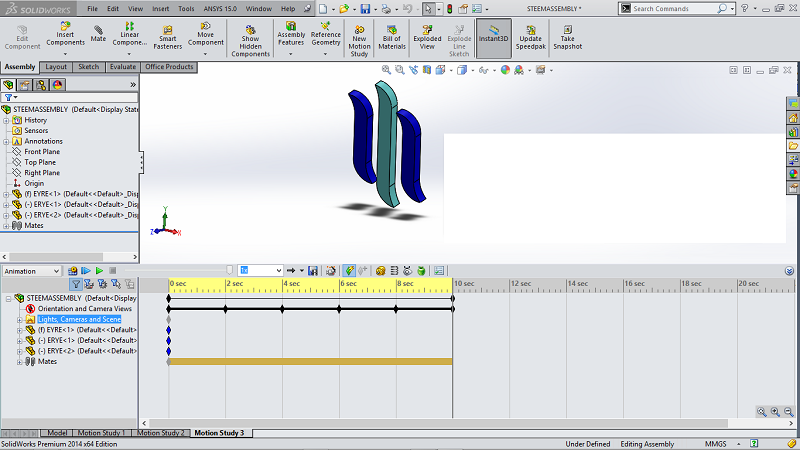Screen dimensions: 800x450
Task: Open the Exploded View tool
Action: [427, 37]
